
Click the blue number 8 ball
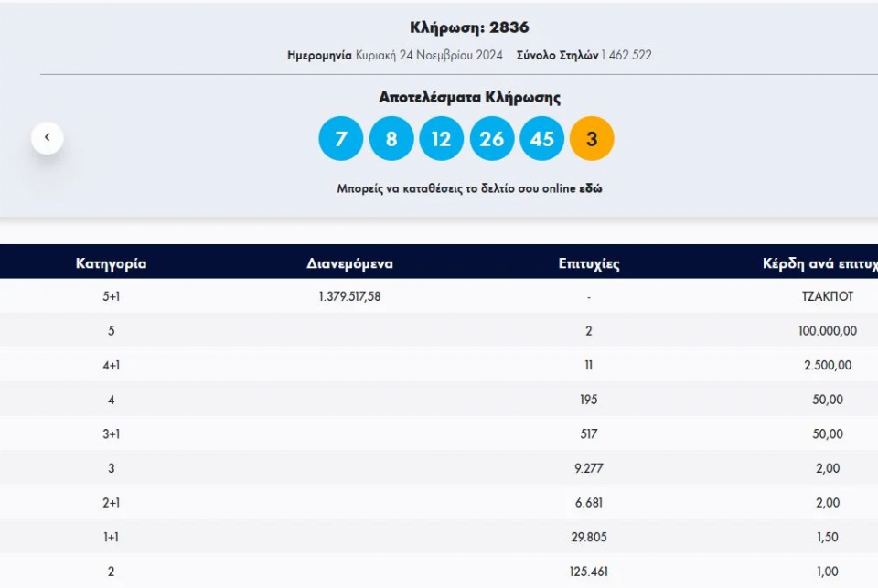click(x=391, y=139)
